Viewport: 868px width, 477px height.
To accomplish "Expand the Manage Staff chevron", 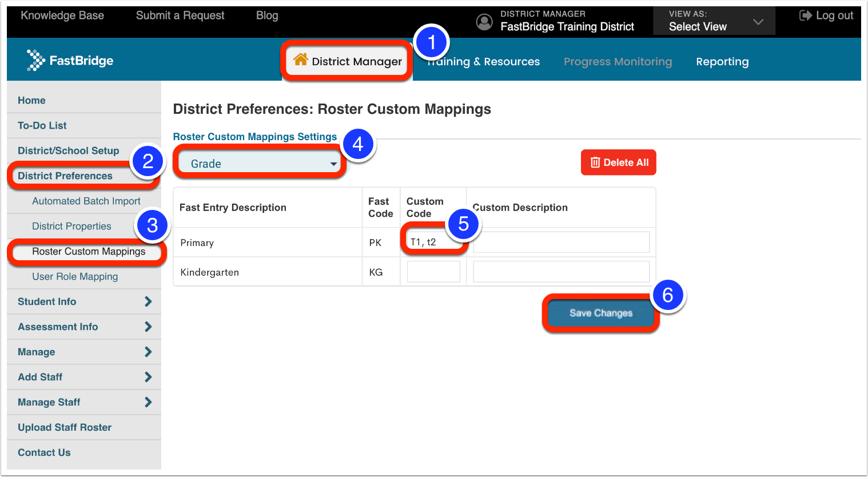I will click(148, 402).
